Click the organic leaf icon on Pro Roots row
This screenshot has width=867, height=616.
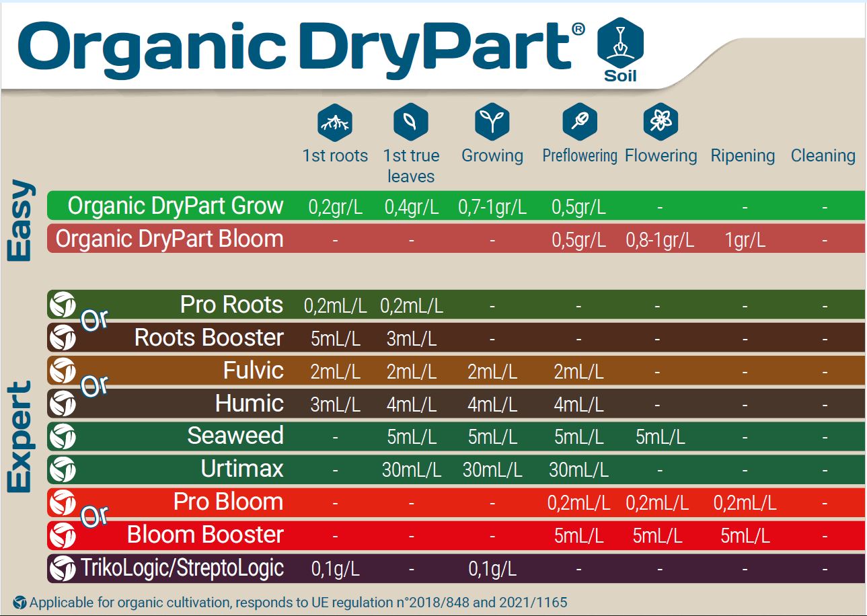pyautogui.click(x=64, y=305)
